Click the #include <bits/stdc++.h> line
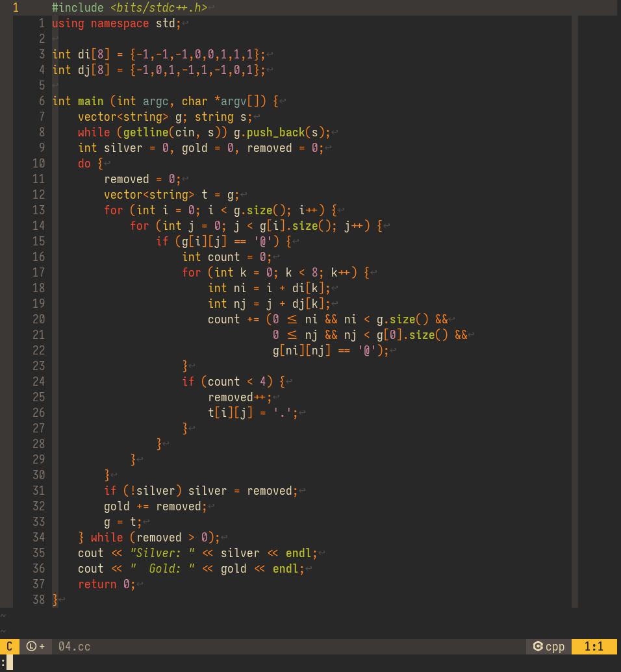 coord(129,8)
